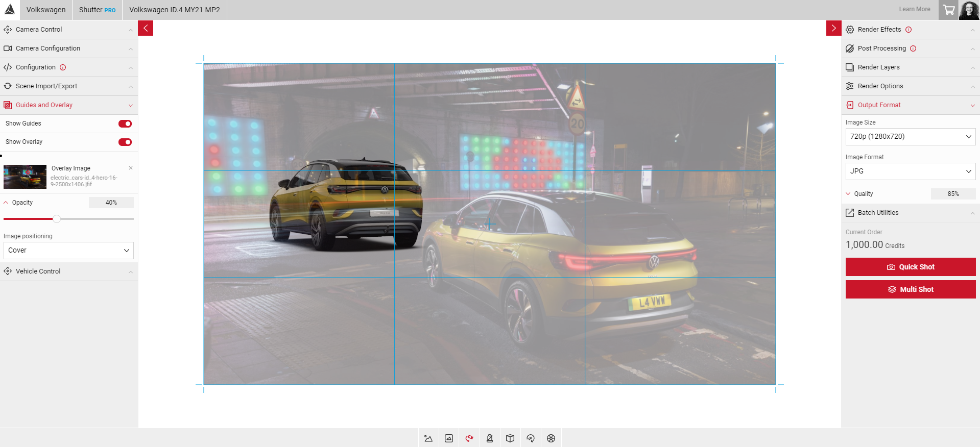Select the framed image backplate tool
Viewport: 980px width, 447px height.
pos(449,438)
